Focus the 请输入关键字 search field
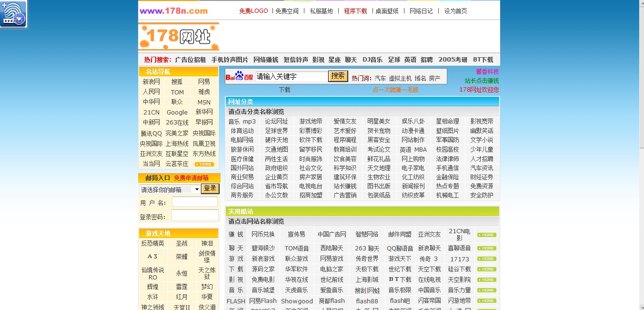Viewport: 644px width, 310px height. pos(292,76)
